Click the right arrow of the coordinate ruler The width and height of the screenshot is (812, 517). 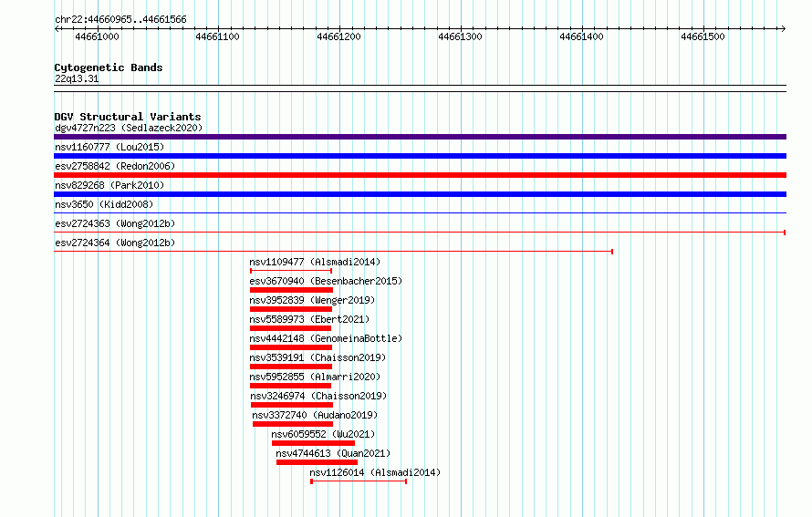(x=783, y=28)
